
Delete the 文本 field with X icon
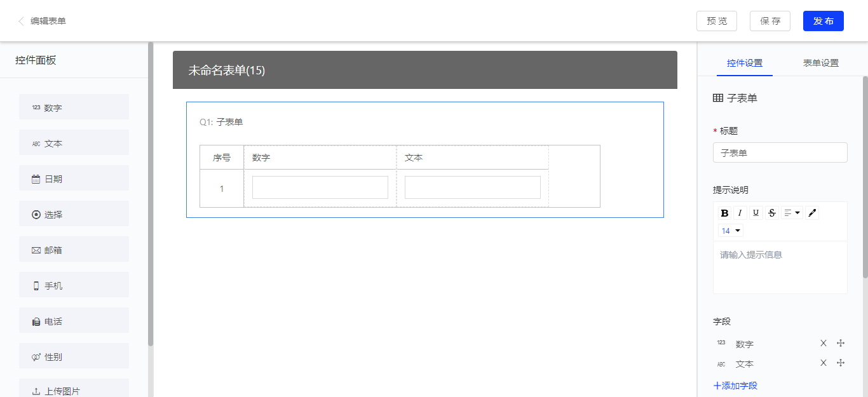click(x=824, y=363)
